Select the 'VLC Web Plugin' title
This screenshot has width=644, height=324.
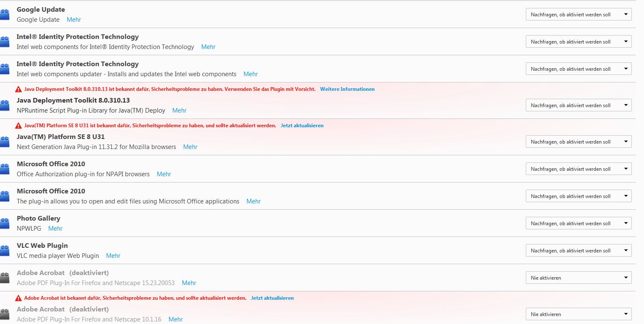[42, 246]
